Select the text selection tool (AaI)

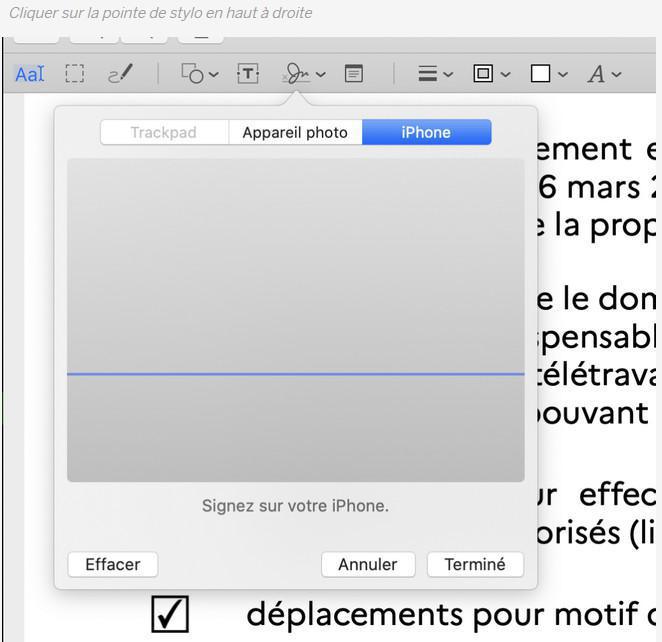tap(29, 74)
